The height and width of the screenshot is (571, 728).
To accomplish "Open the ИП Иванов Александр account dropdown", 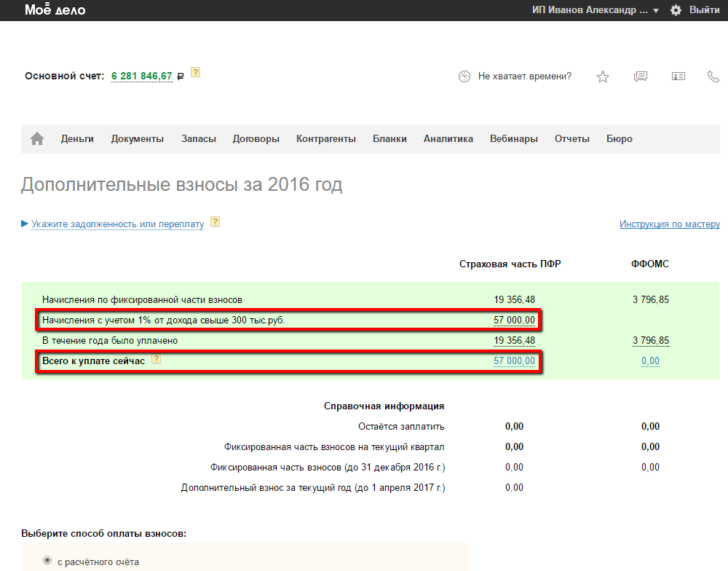I will [x=595, y=10].
